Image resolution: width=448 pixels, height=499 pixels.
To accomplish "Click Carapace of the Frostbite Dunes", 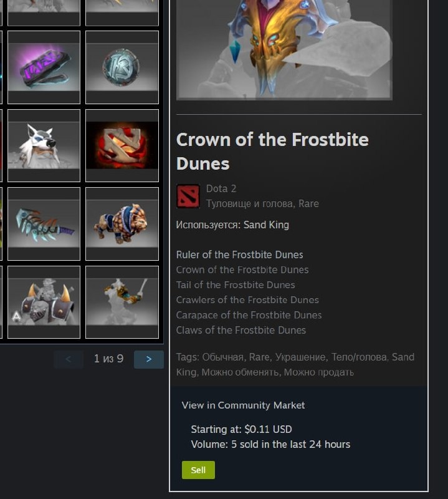I will tap(249, 315).
